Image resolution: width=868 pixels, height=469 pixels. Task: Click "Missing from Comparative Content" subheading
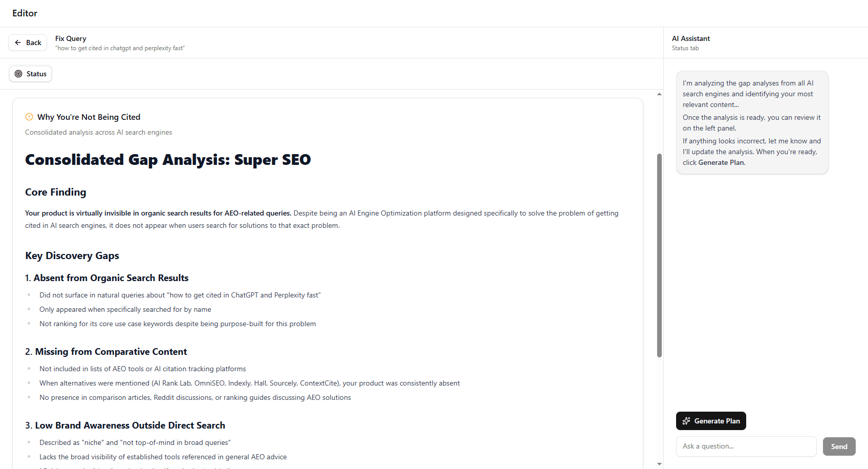point(111,352)
